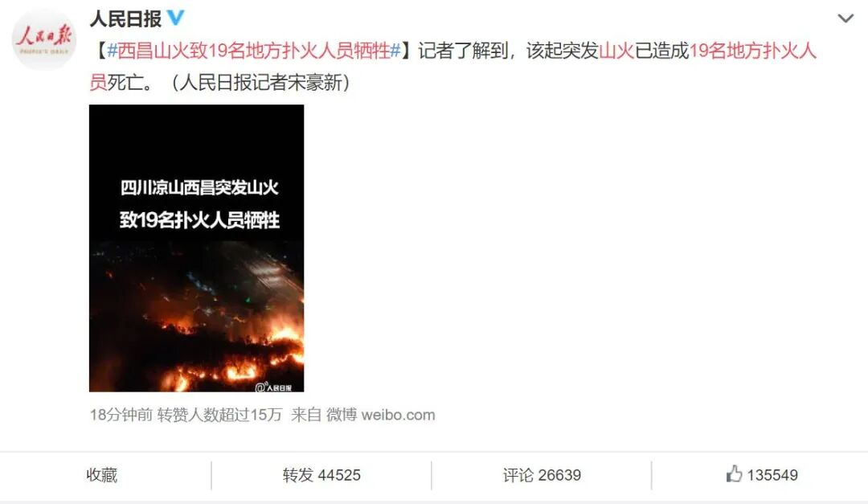Click 转发 44525 repost button
Viewport: 868px width, 504px height.
pyautogui.click(x=321, y=475)
